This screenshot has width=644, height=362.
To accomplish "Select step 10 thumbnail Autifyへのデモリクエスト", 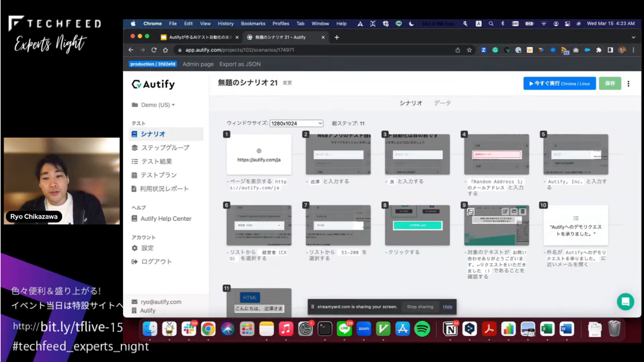I will click(575, 225).
